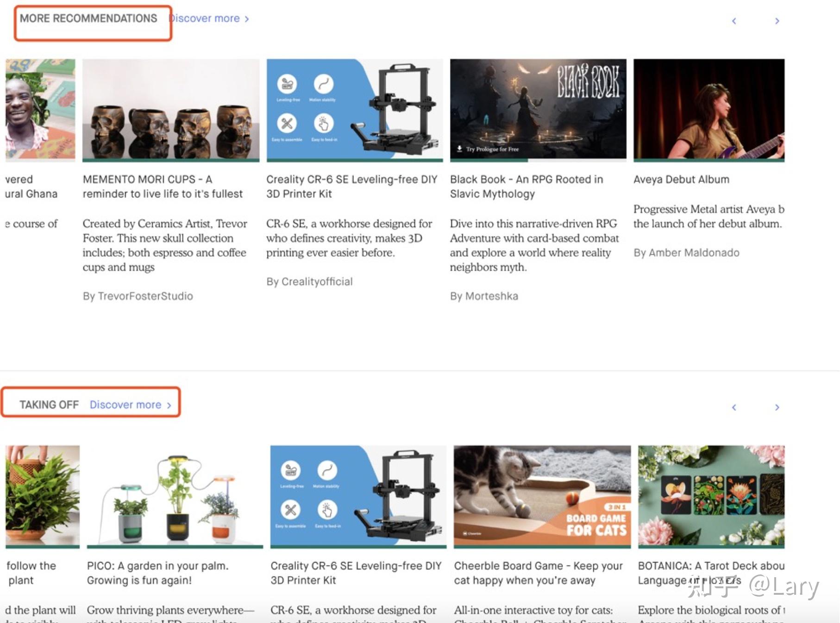Image resolution: width=840 pixels, height=623 pixels.
Task: Click the "All-in-one interactive toy for cats" description
Action: coord(540,613)
